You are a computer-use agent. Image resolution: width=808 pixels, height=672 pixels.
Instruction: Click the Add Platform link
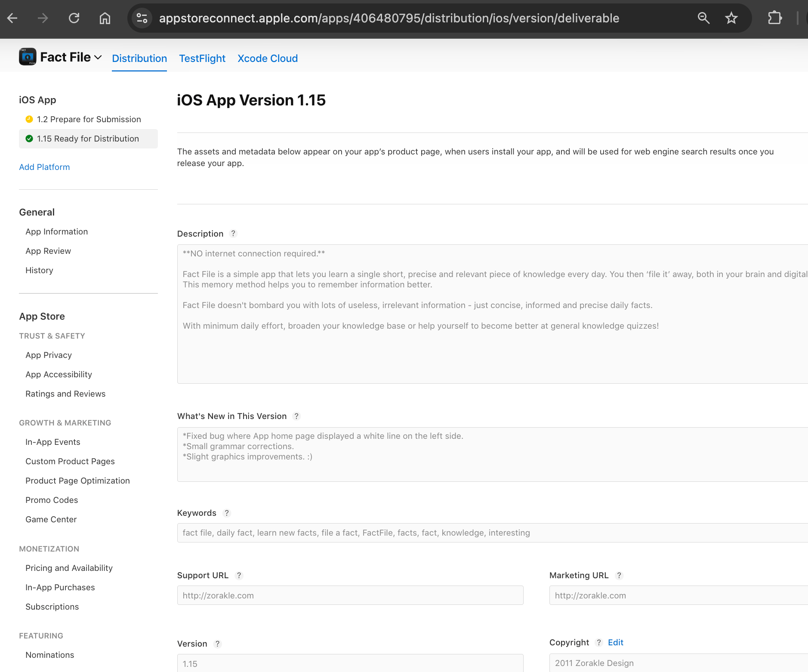pos(44,167)
